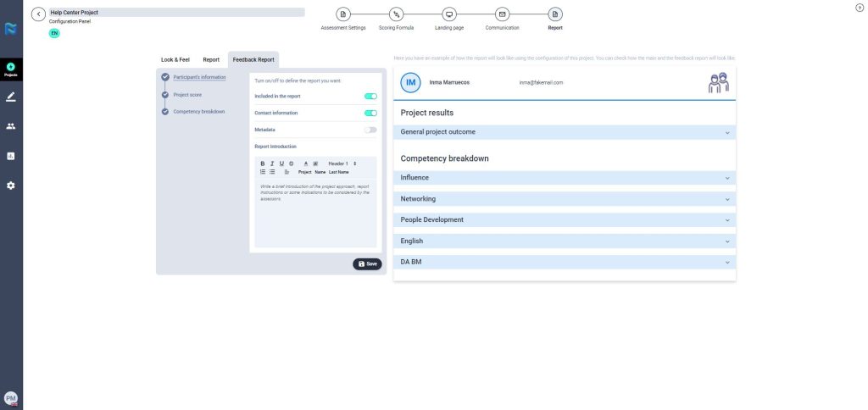Viewport: 868px width, 410px height.
Task: Enable the Metadata toggle
Action: tap(370, 130)
